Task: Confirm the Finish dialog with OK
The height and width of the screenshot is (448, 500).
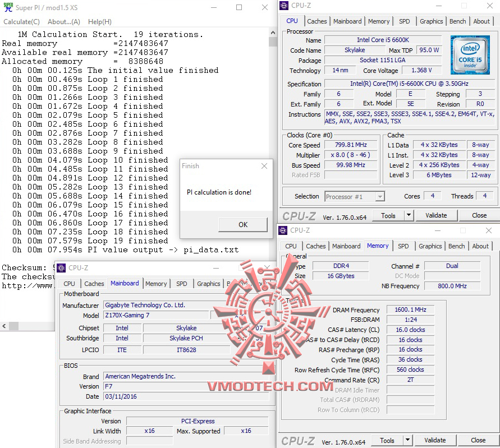Action: click(243, 225)
